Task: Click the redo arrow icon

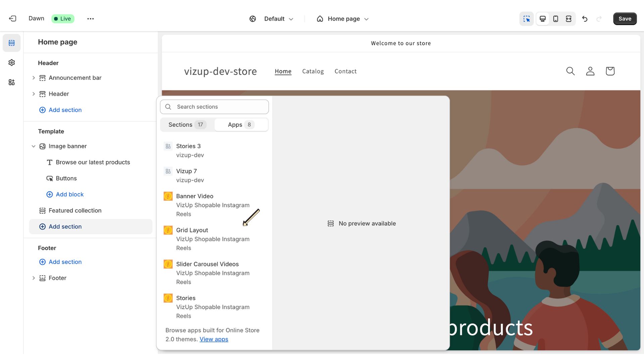Action: (x=598, y=18)
